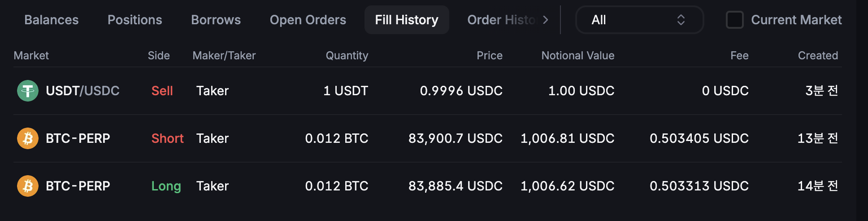Click the USDT Tether coin icon
This screenshot has height=221, width=868.
pos(28,91)
